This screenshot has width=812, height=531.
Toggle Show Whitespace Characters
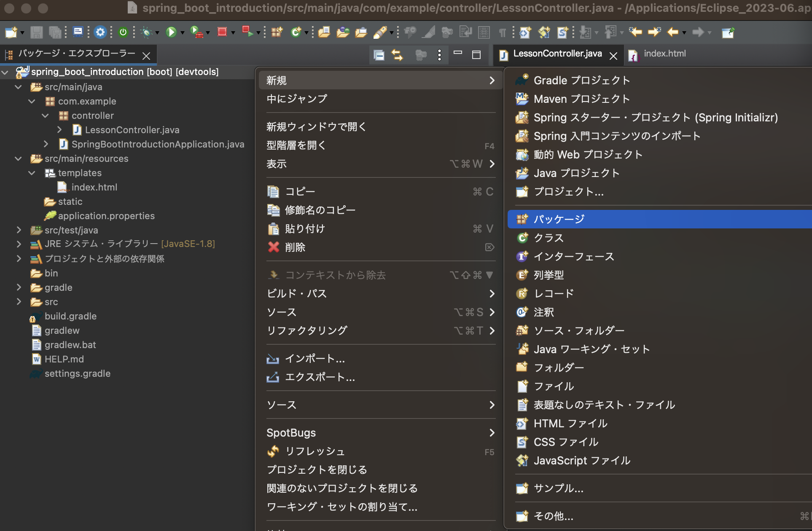pos(502,32)
